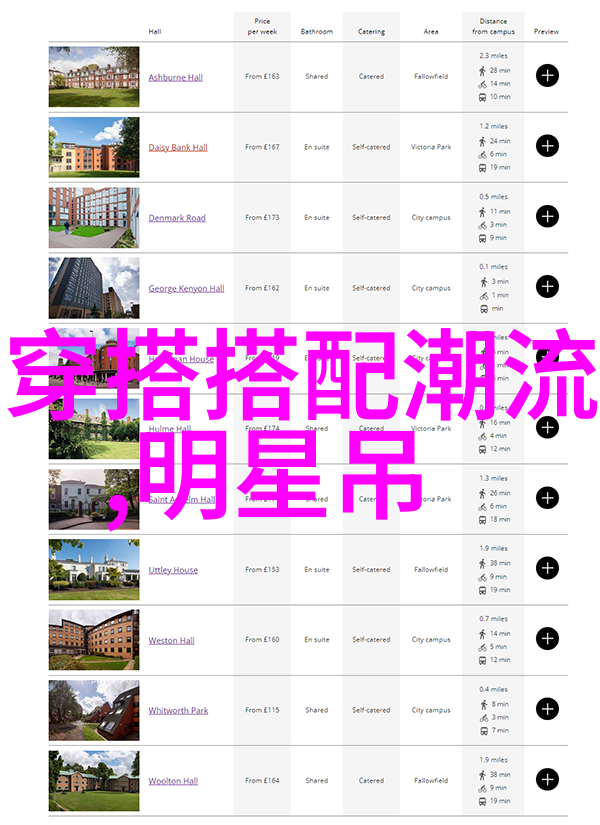Click the Price per week column header

coord(261,26)
